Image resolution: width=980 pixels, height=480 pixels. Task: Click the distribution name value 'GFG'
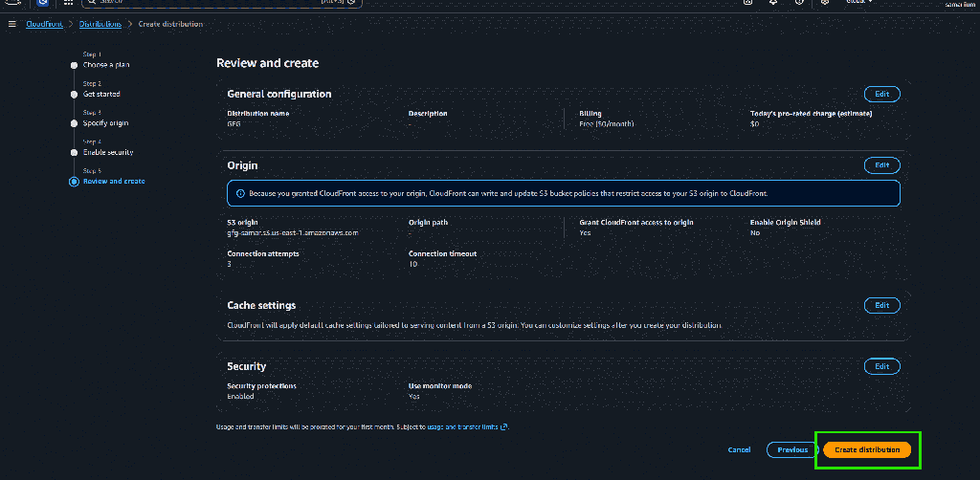(x=234, y=123)
